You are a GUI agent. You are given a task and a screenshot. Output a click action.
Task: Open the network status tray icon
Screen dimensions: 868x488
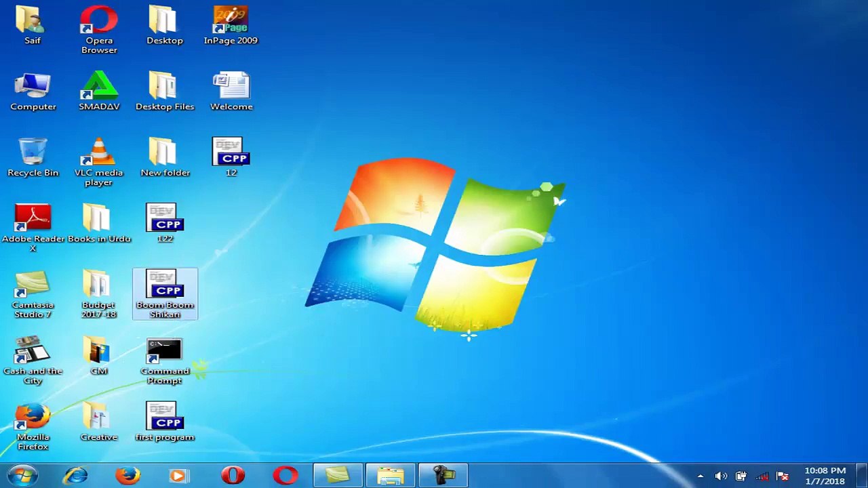tap(762, 476)
